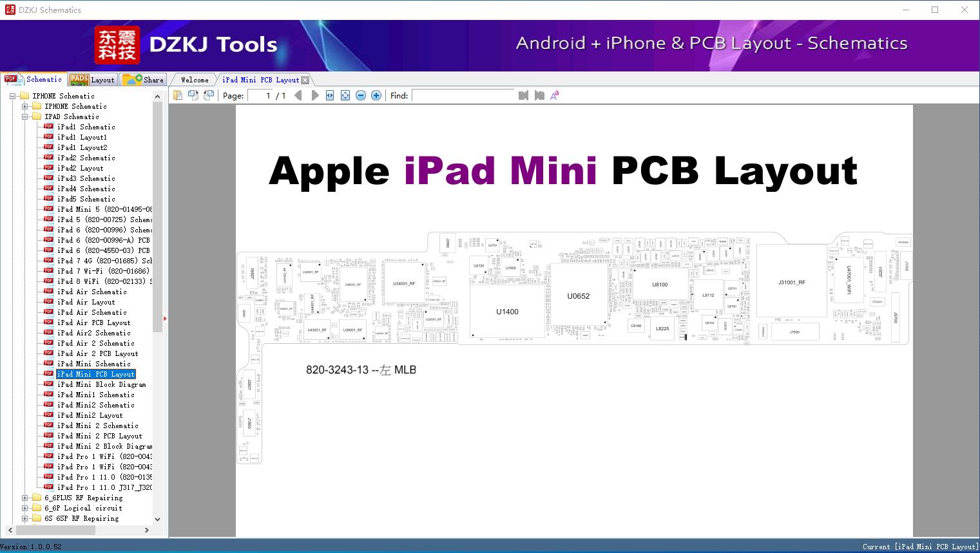980x553 pixels.
Task: Zoom out using the minus magnifier icon
Action: 360,95
